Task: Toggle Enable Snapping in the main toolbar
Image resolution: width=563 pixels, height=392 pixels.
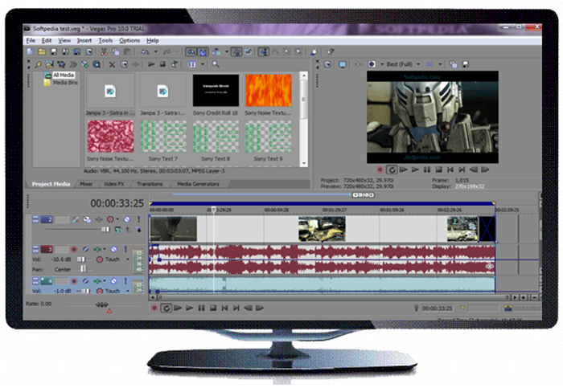Action: pos(191,52)
